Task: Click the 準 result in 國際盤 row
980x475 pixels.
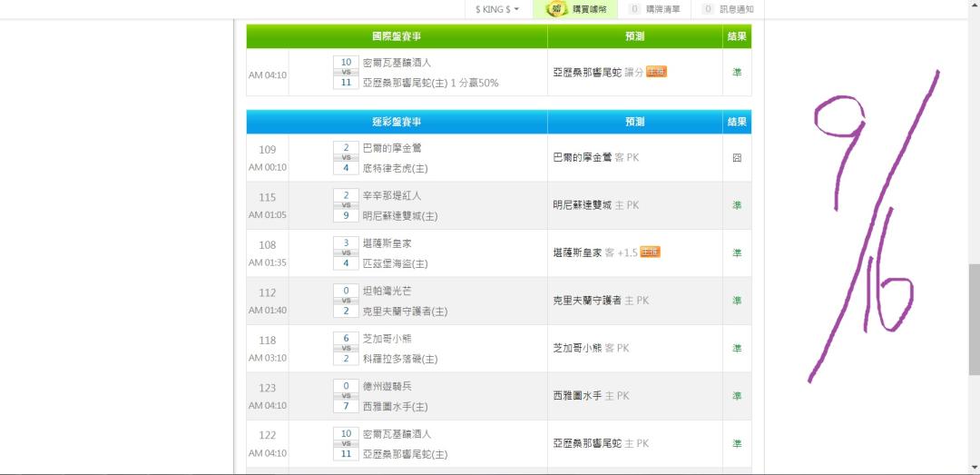Action: point(737,72)
